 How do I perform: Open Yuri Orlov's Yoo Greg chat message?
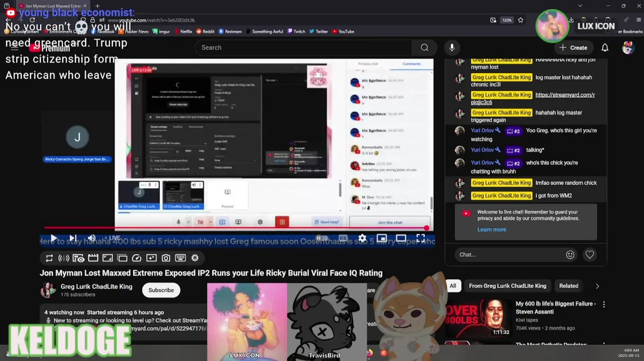pyautogui.click(x=526, y=134)
